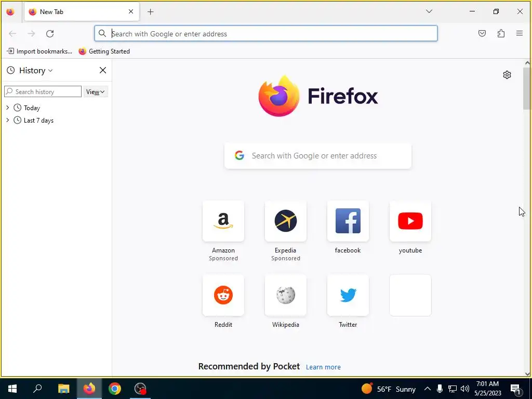This screenshot has height=399, width=532.
Task: Open Pocket Learn more link
Action: pyautogui.click(x=323, y=367)
